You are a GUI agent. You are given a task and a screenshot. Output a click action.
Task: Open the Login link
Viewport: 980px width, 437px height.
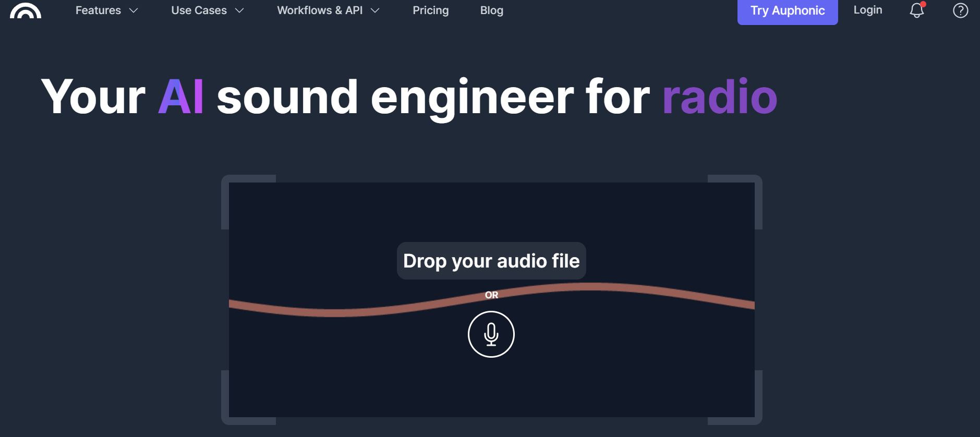click(x=868, y=10)
